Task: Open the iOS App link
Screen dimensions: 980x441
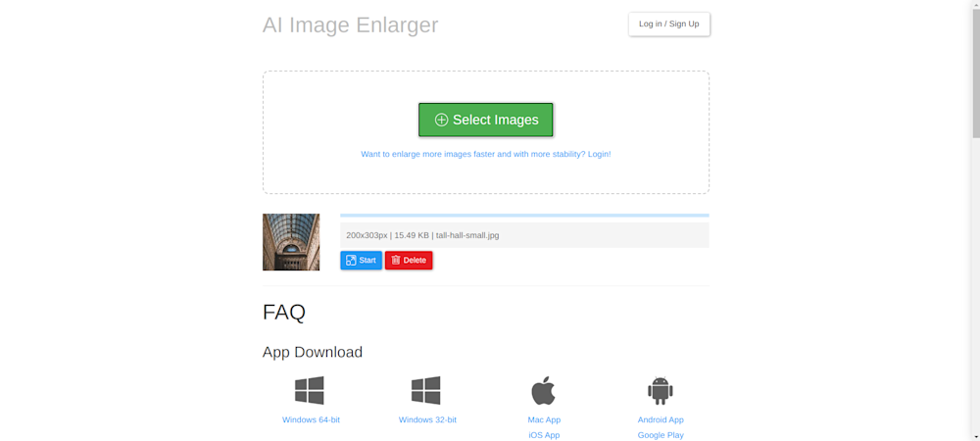Action: [544, 435]
